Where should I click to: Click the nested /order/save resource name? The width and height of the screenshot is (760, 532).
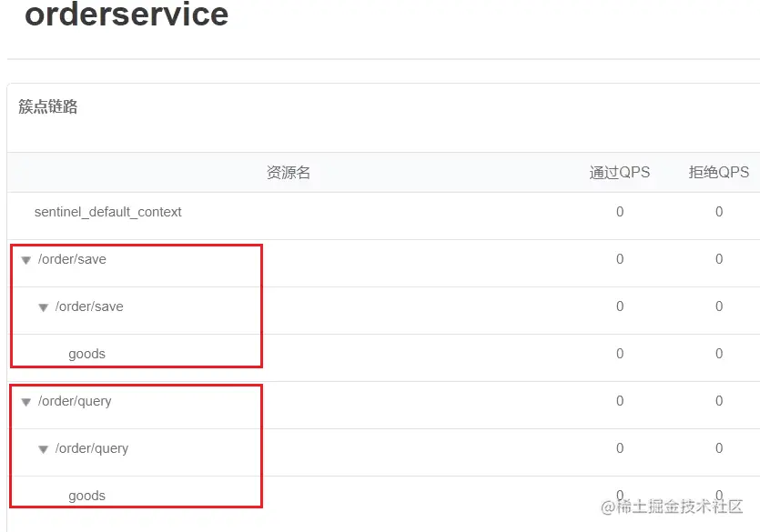[x=89, y=306]
